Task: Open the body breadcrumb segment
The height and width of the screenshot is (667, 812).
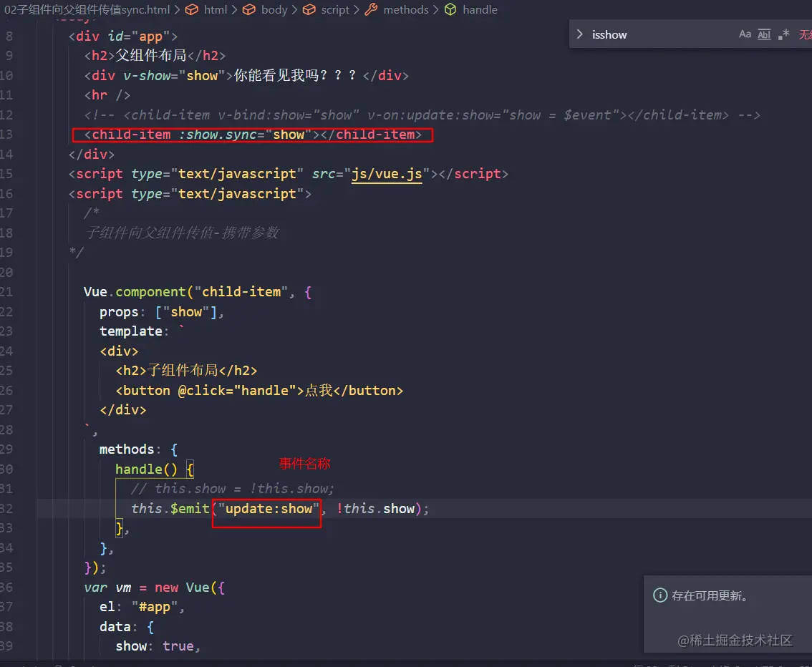Action: point(274,9)
